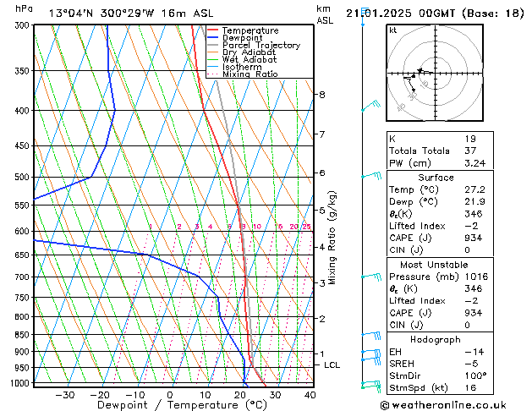Select the 'Wet Adiabat' legend label

click(x=249, y=59)
